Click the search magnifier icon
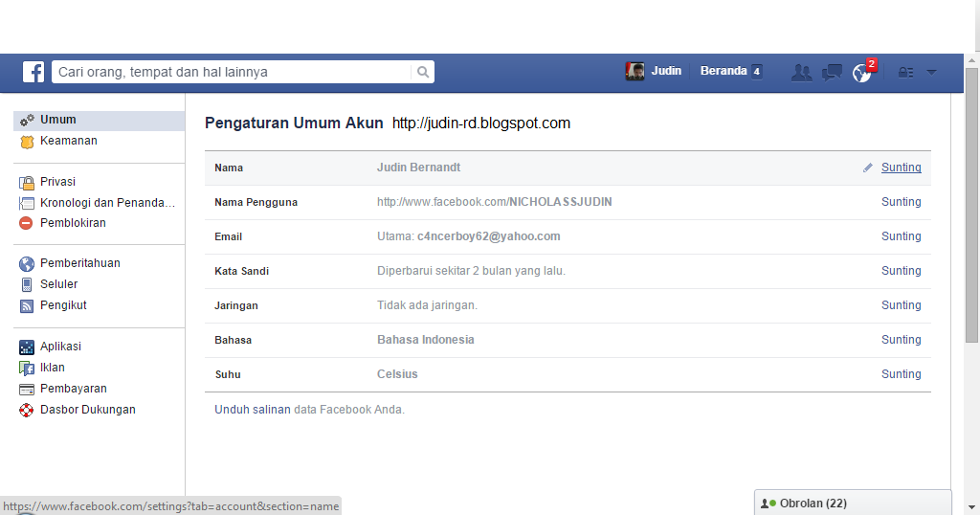 (423, 72)
